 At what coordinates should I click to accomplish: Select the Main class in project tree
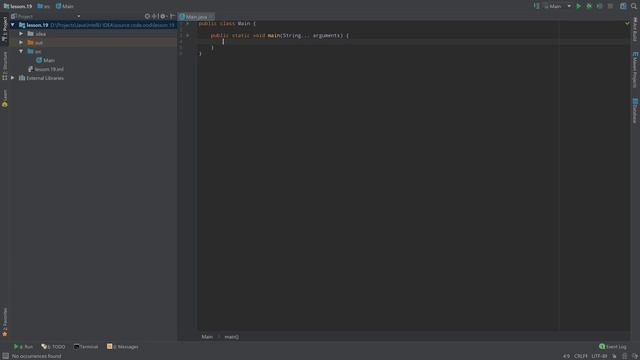[45, 60]
